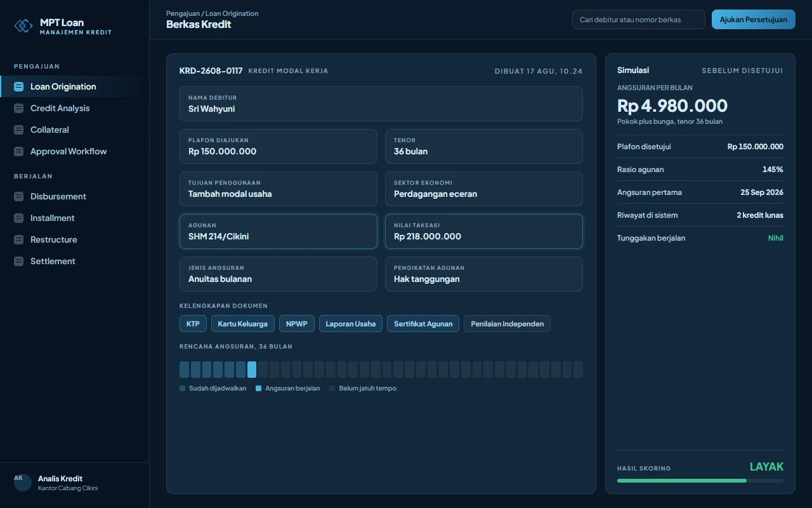Viewport: 812px width, 508px height.
Task: Click the Plafon Diajukan field
Action: [278, 147]
